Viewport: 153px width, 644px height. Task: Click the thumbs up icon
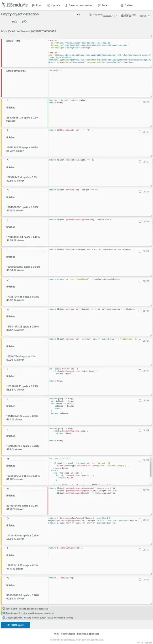pos(16,21)
